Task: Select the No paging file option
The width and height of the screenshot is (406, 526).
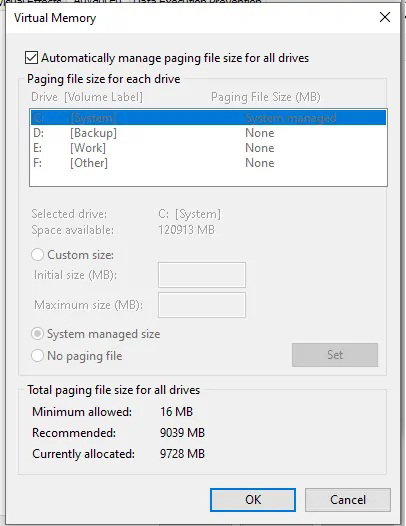Action: (37, 356)
